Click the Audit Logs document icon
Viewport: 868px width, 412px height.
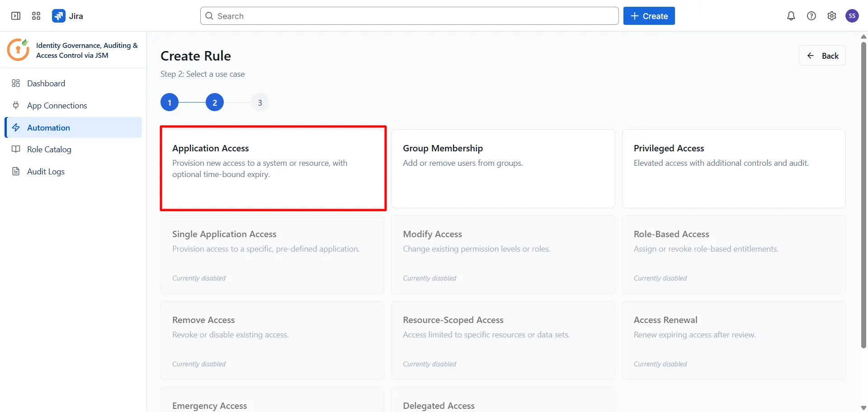click(x=16, y=171)
